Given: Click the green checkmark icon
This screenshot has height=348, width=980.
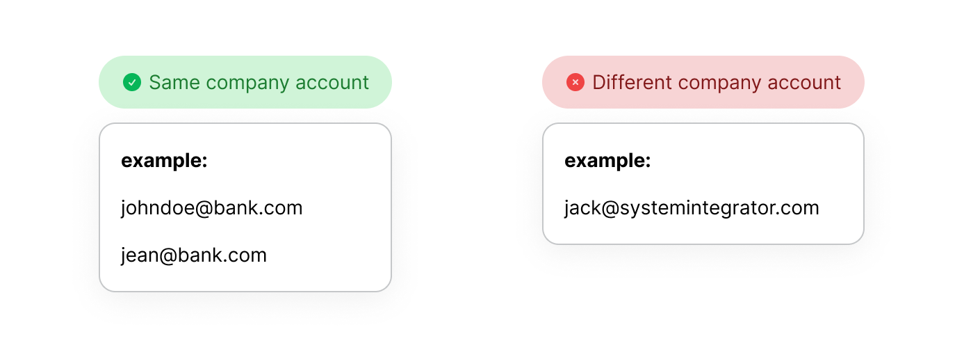Looking at the screenshot, I should pos(132,82).
